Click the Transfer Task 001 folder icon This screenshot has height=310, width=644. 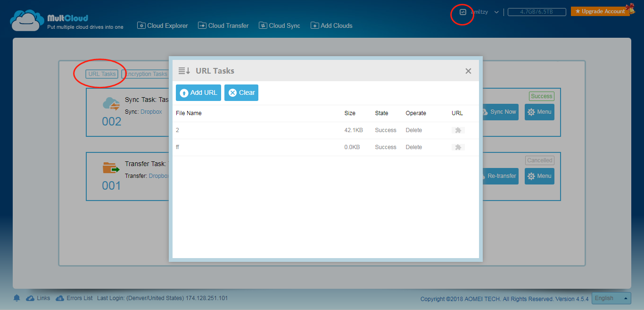111,168
